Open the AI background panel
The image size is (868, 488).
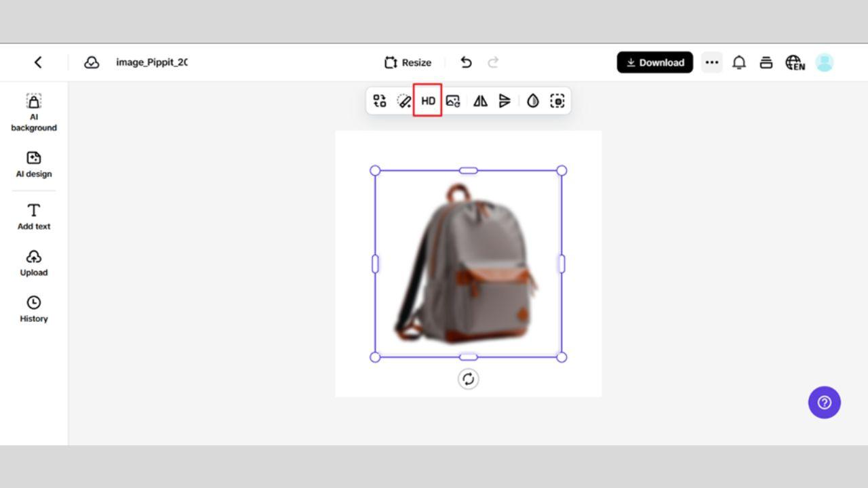tap(34, 113)
